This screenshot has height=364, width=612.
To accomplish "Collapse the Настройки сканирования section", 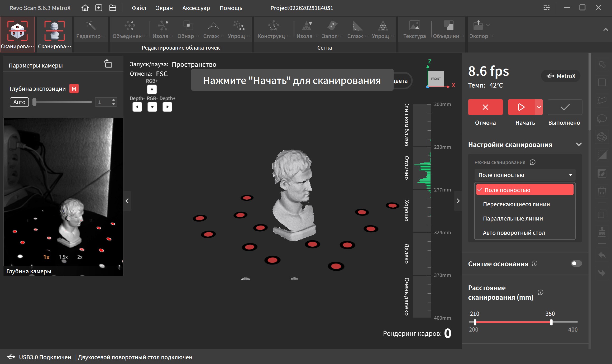I will point(579,144).
